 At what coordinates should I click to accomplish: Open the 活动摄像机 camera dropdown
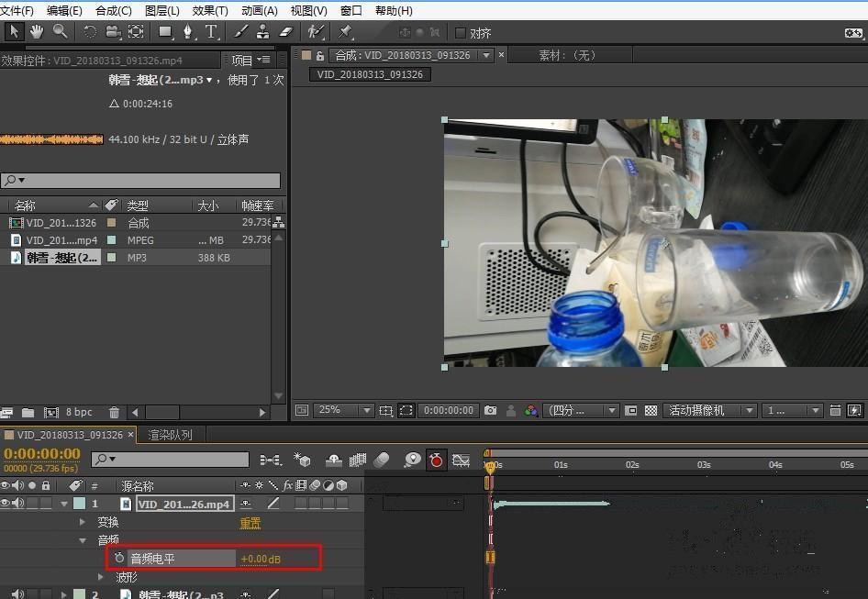coord(709,410)
